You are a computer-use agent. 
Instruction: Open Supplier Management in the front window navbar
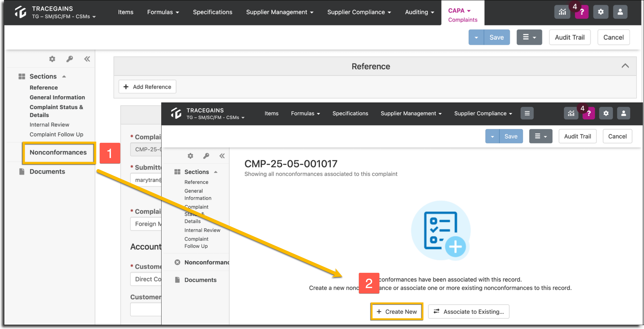coord(411,113)
